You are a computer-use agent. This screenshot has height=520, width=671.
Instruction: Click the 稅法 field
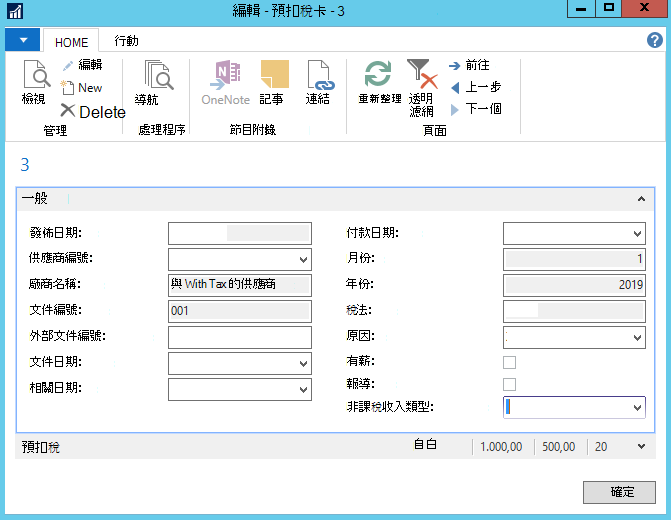coord(574,312)
